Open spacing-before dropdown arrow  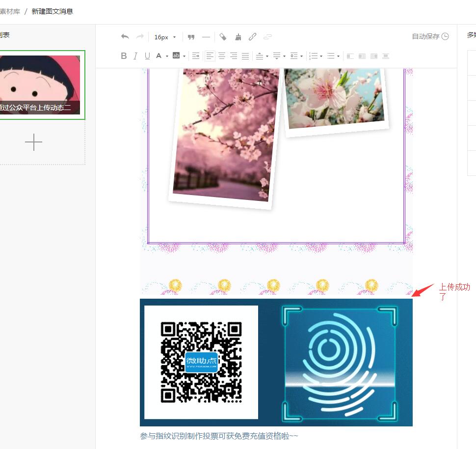click(x=267, y=56)
